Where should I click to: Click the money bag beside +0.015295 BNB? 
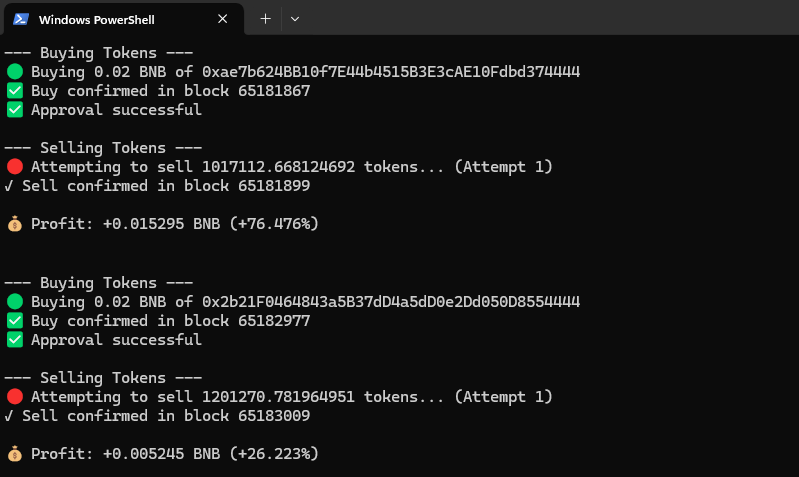14,224
